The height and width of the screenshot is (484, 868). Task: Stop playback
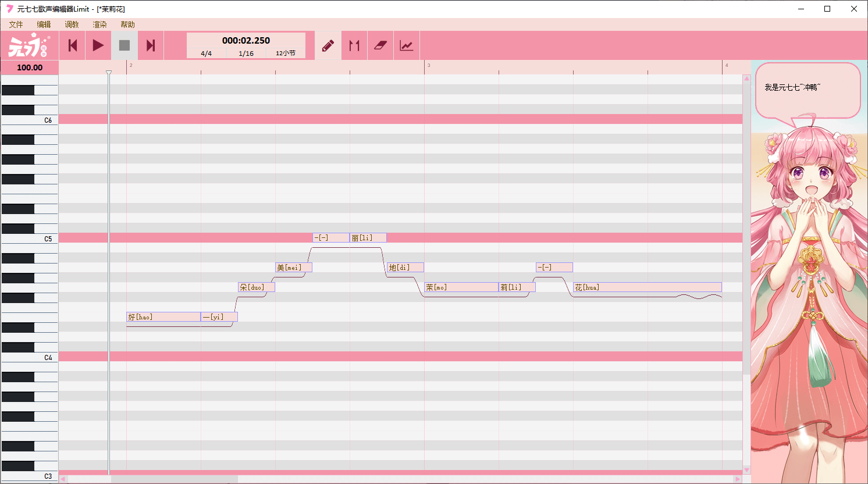124,45
